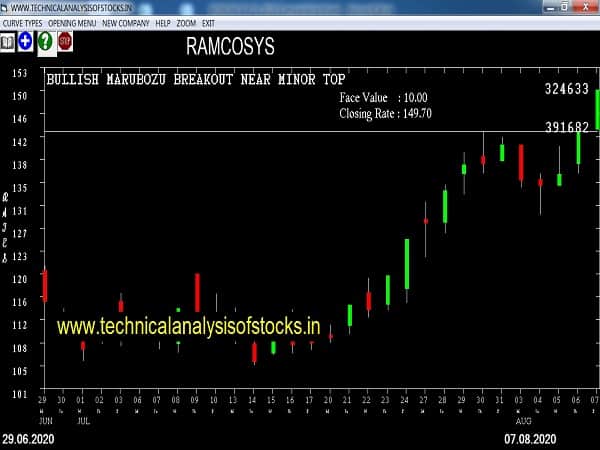Click the RAMCOSYS chart title
The width and height of the screenshot is (600, 450).
tap(230, 46)
